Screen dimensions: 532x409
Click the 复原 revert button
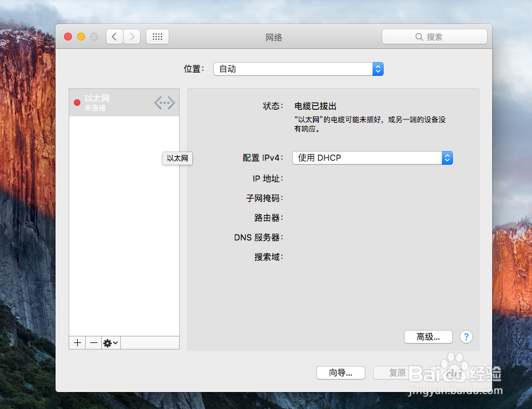[x=397, y=372]
